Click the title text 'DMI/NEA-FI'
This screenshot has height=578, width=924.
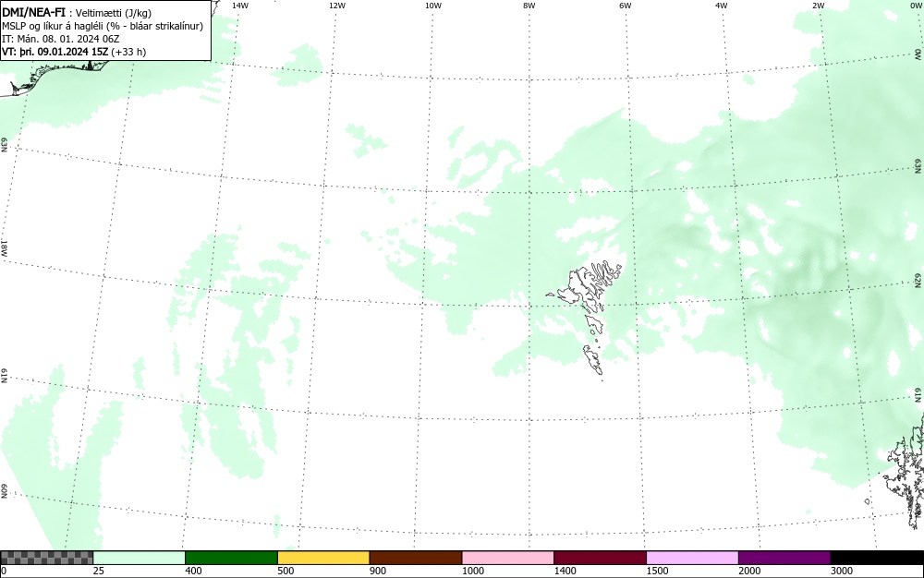pyautogui.click(x=33, y=12)
